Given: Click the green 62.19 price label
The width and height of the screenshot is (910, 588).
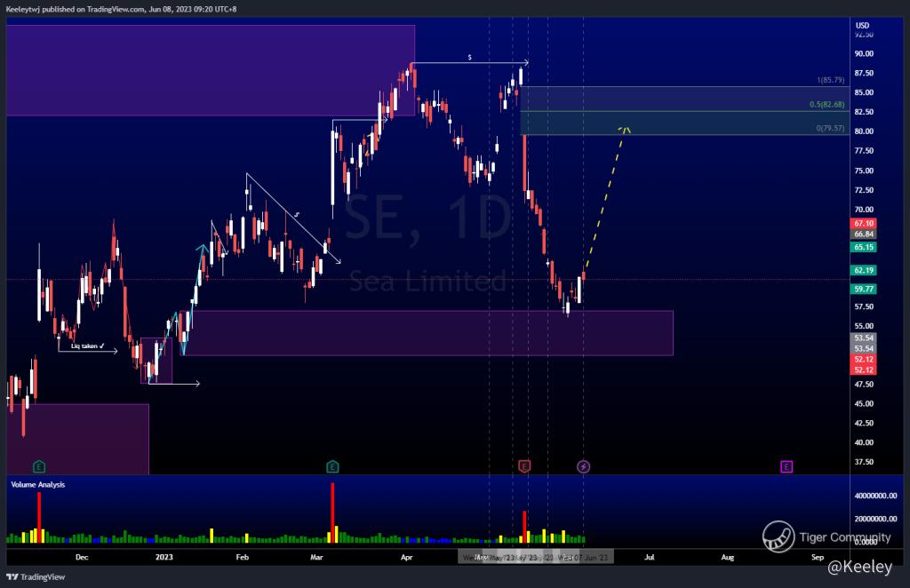Looking at the screenshot, I should 864,270.
